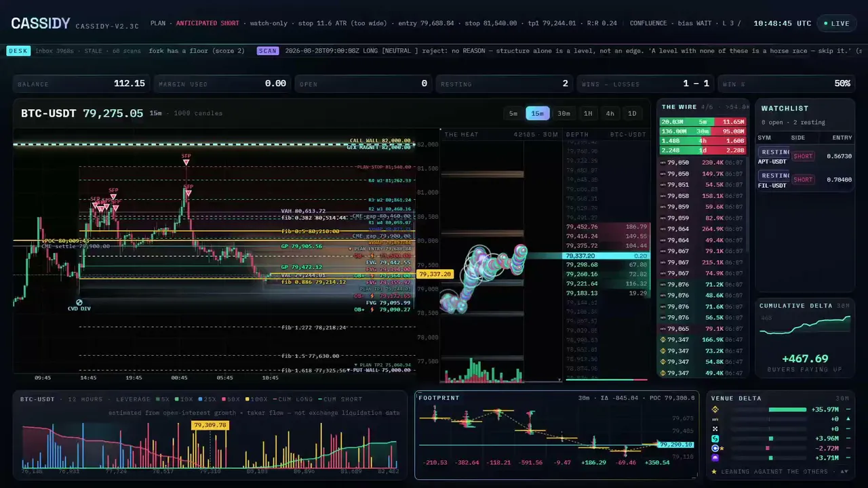Viewport: 868px width, 488px height.
Task: Click the +35.97M venue delta bar
Action: (787, 410)
